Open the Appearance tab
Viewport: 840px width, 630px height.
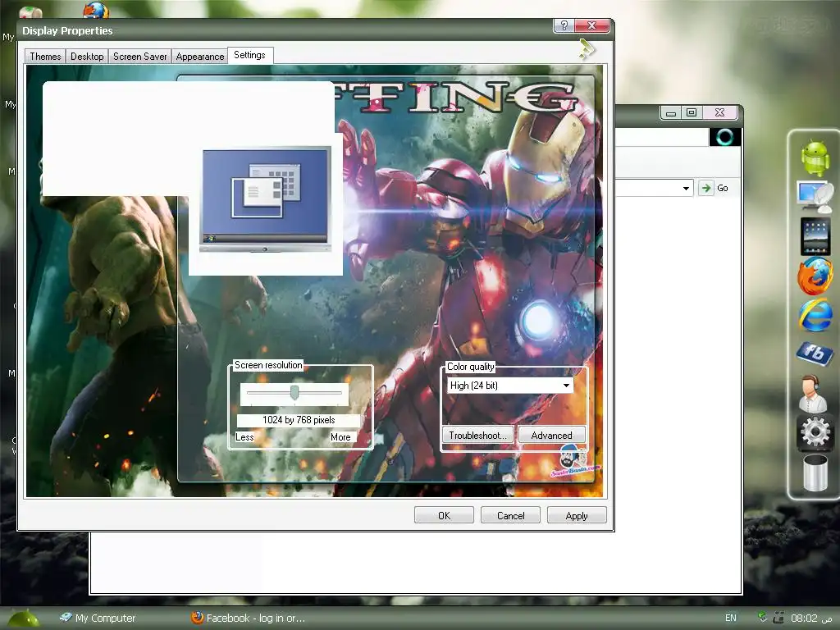coord(200,57)
